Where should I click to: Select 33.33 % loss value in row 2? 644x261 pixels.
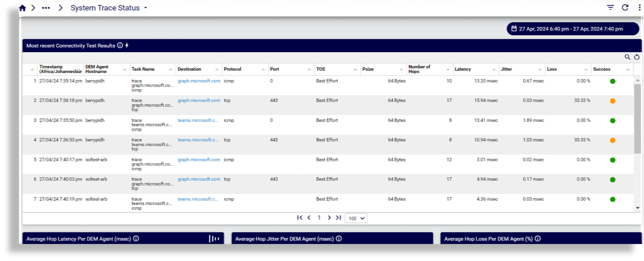tap(582, 100)
